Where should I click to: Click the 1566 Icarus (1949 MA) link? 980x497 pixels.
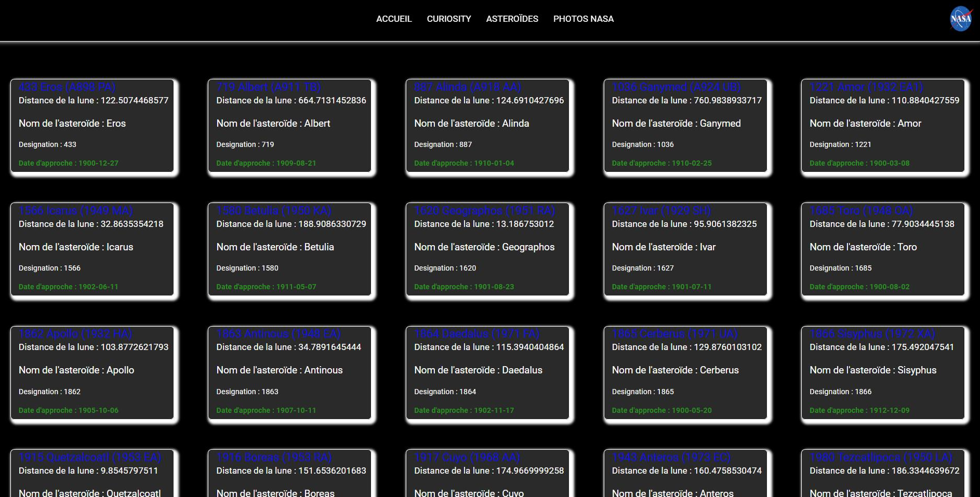coord(75,211)
